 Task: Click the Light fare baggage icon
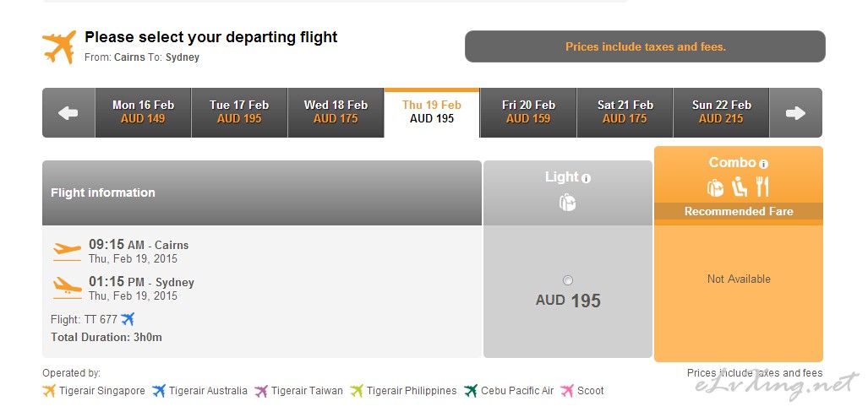(x=567, y=203)
